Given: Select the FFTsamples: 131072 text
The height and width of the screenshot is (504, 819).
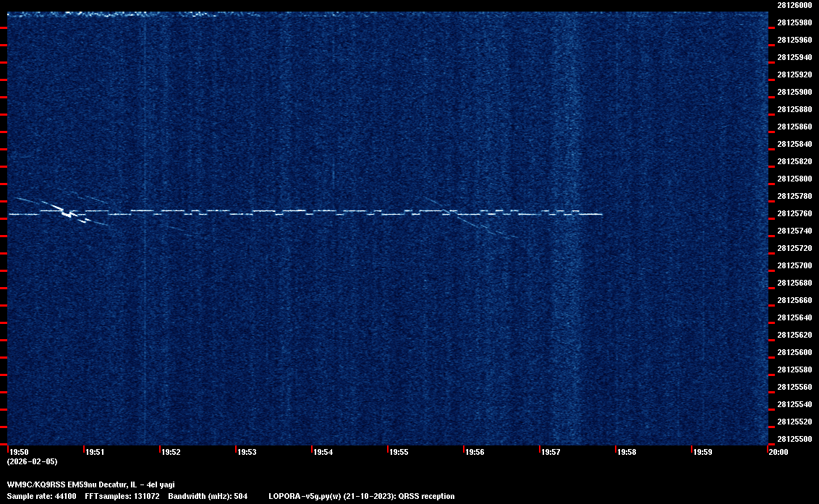Looking at the screenshot, I should click(x=122, y=496).
